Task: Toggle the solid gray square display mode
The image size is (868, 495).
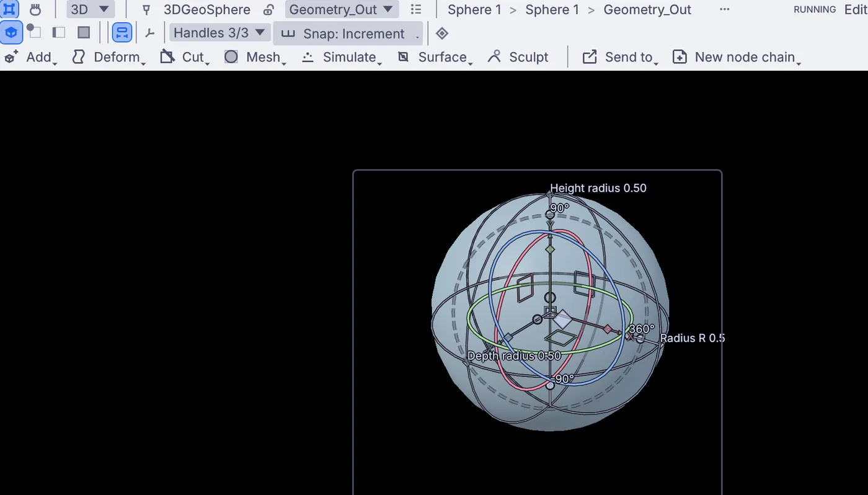Action: click(84, 32)
